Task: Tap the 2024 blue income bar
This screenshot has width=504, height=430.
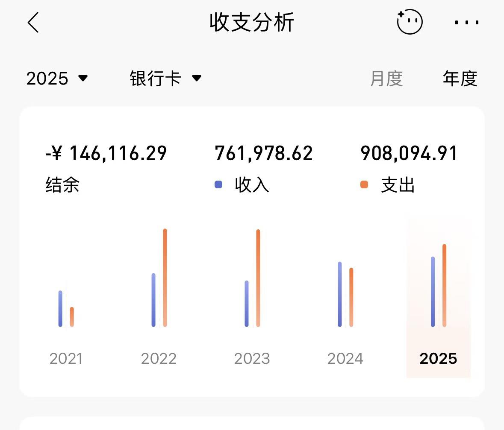Action: tap(340, 294)
